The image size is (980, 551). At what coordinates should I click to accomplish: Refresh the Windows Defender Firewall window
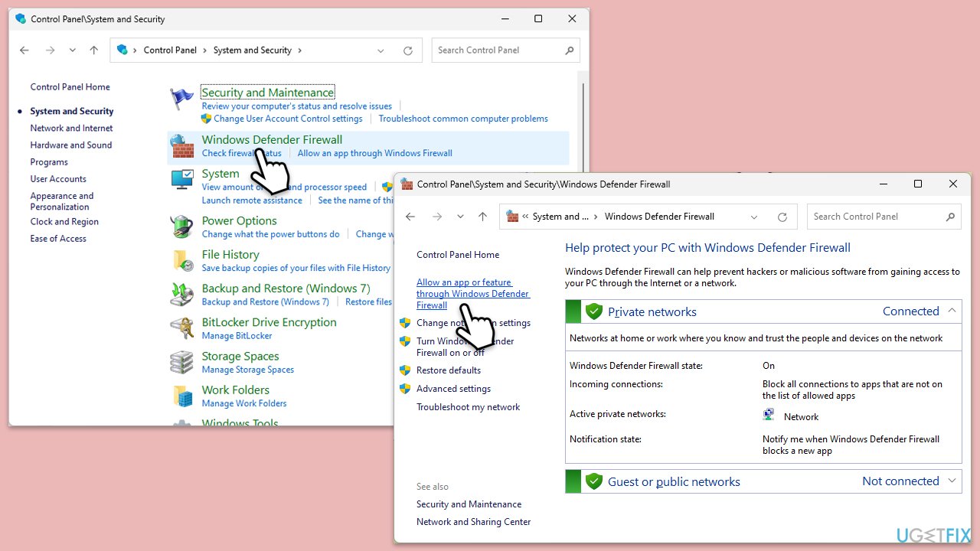point(782,217)
